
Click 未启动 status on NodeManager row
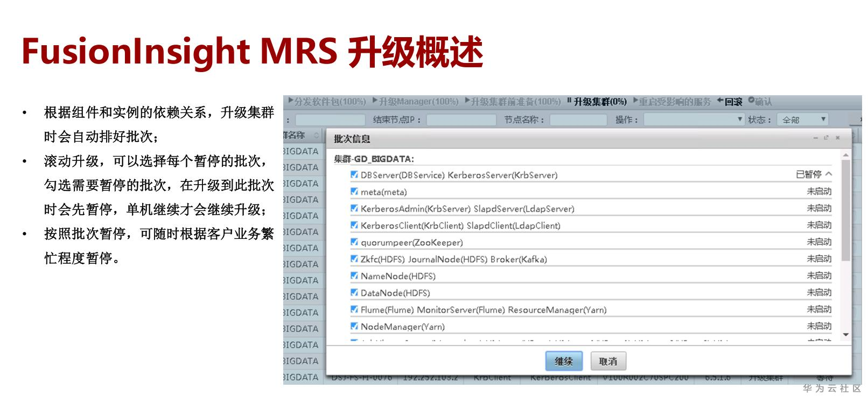point(819,326)
